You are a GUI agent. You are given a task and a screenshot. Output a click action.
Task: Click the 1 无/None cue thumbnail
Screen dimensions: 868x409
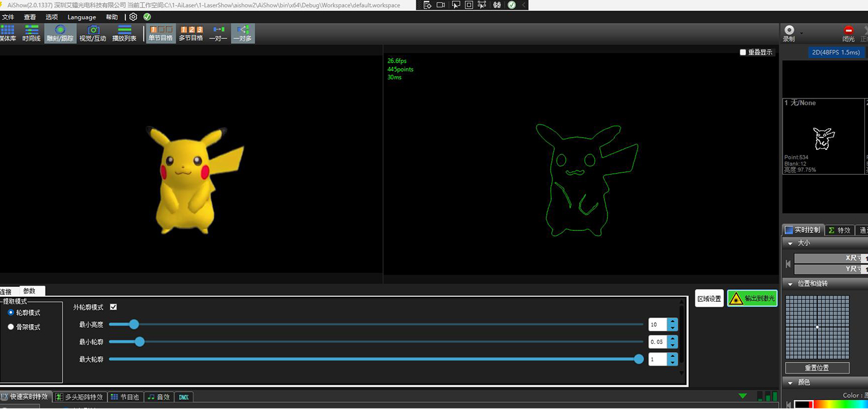click(x=823, y=136)
